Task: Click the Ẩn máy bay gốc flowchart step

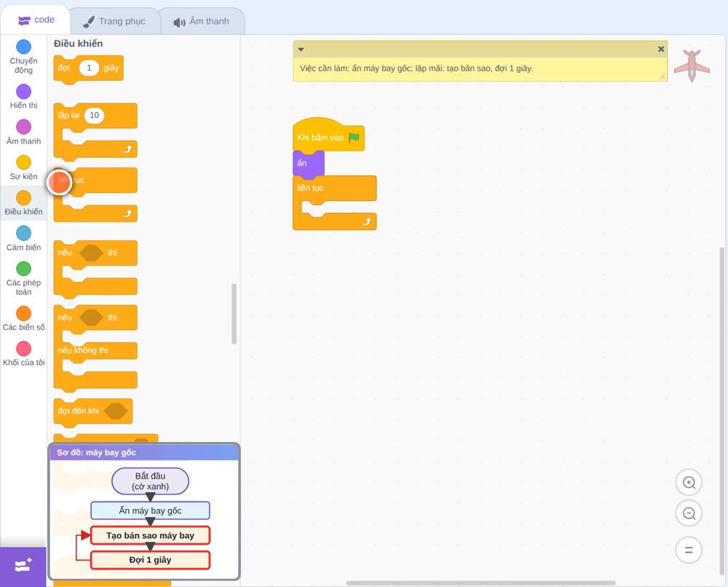Action: coord(150,511)
